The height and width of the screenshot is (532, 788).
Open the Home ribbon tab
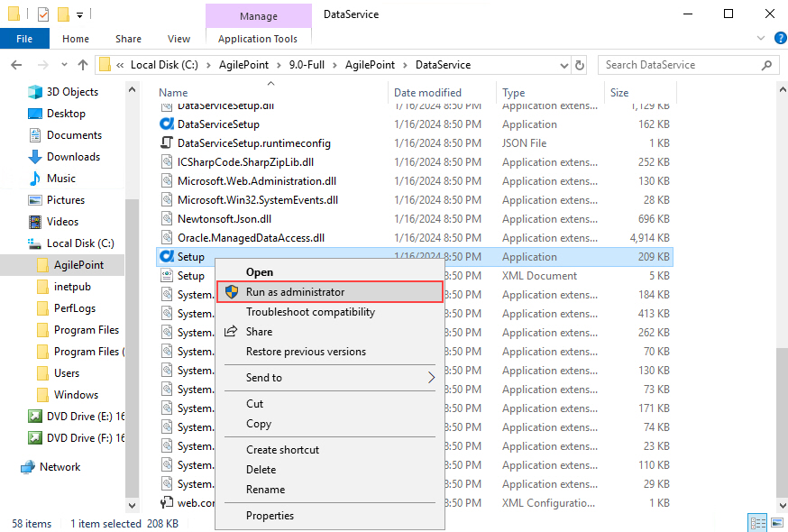pos(76,39)
